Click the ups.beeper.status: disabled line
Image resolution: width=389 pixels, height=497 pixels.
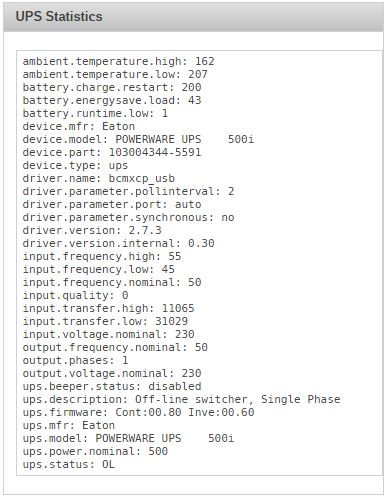(x=112, y=386)
